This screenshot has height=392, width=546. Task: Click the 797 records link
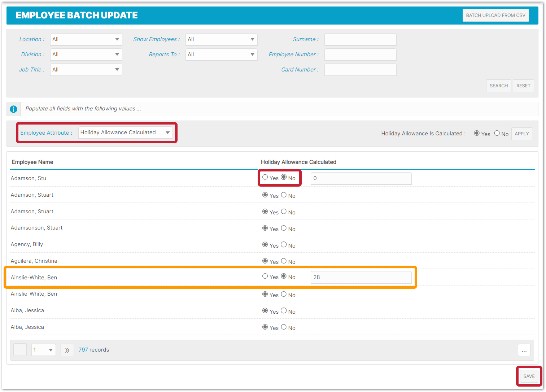(x=83, y=349)
